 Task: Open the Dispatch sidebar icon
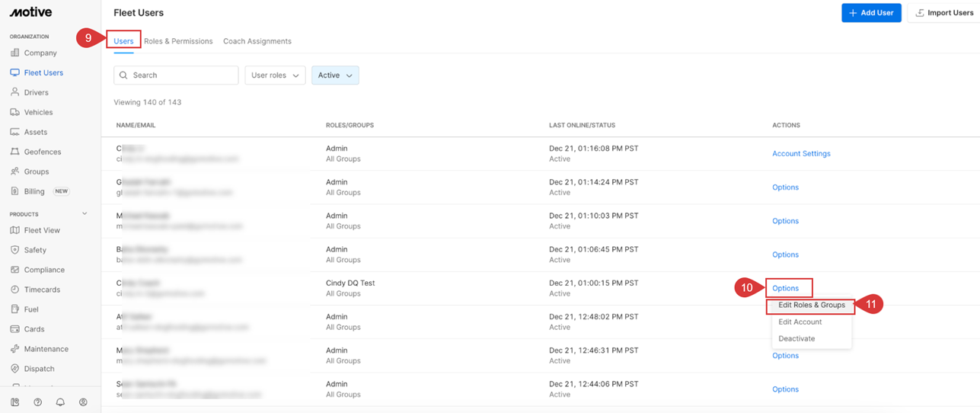(14, 369)
